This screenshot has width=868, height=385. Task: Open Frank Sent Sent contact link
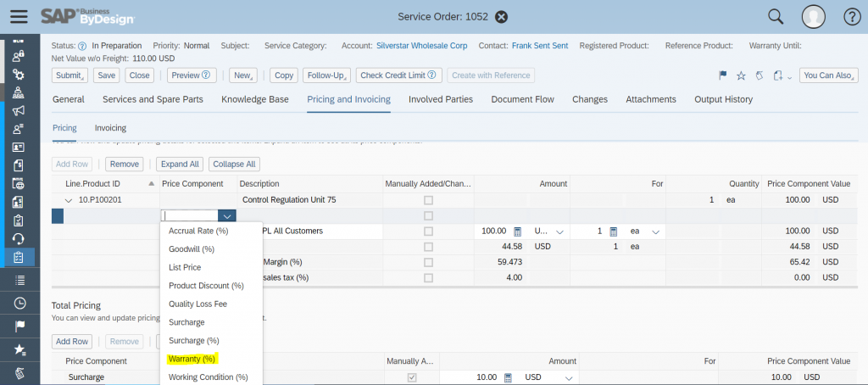[540, 46]
